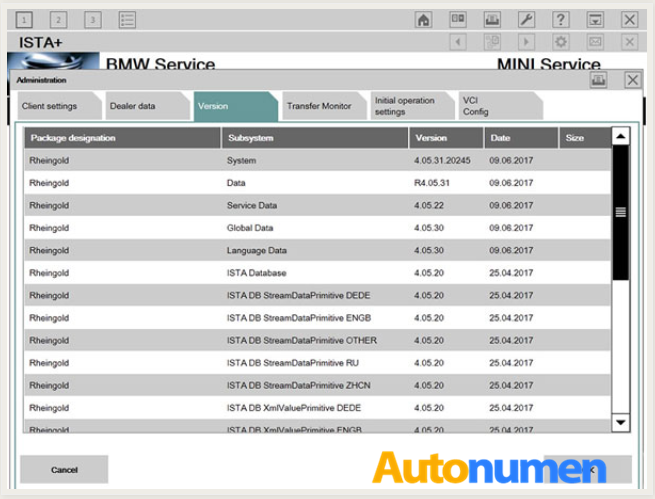Click the Date column header
The width and height of the screenshot is (655, 499).
click(x=521, y=138)
